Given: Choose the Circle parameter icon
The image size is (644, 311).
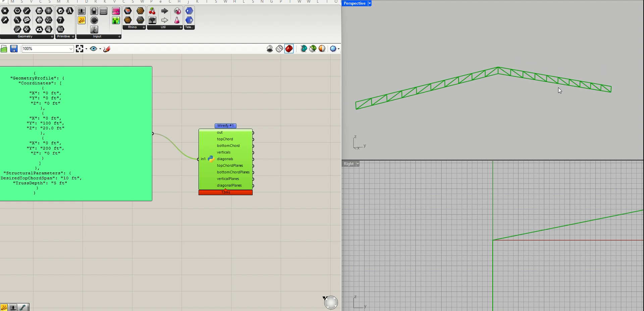Looking at the screenshot, I should (x=17, y=11).
